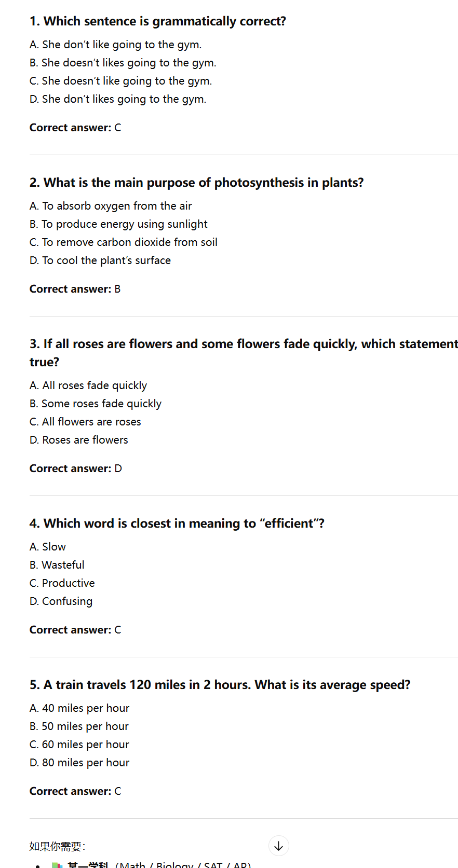This screenshot has height=868, width=458.
Task: Click 'Correct answer: C' under question 1
Action: click(x=75, y=128)
